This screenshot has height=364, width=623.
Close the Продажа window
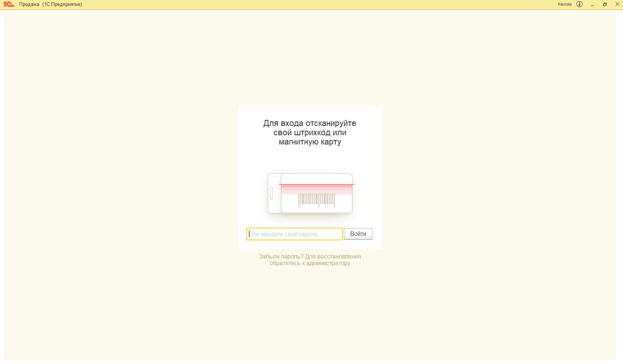617,4
